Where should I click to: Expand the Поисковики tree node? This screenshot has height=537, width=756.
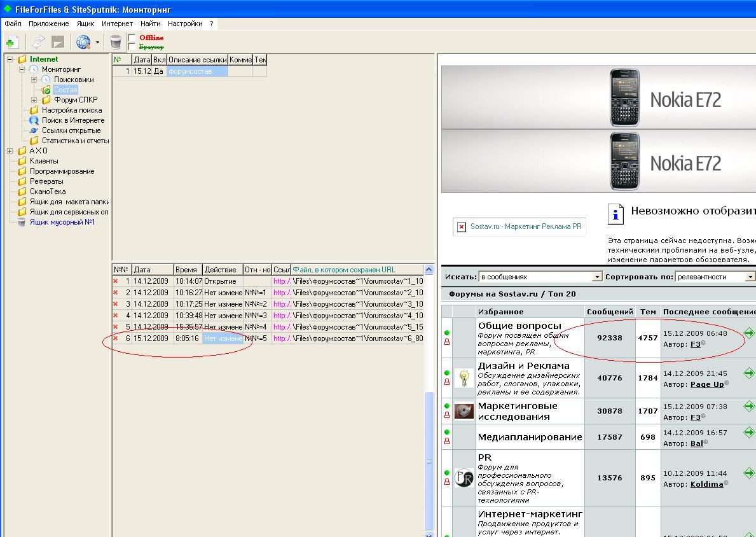coord(34,80)
